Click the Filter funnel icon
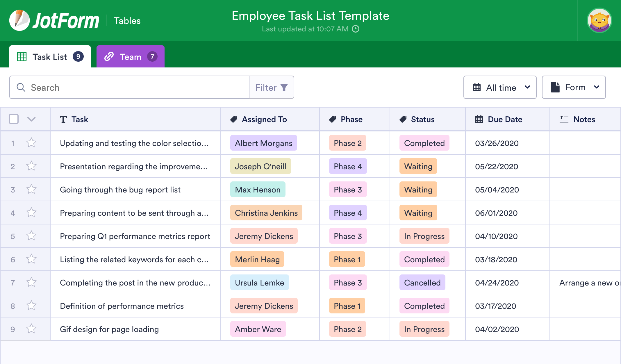 [284, 88]
